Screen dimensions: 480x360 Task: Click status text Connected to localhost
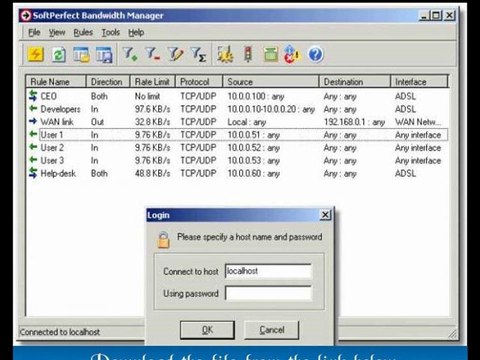60,332
